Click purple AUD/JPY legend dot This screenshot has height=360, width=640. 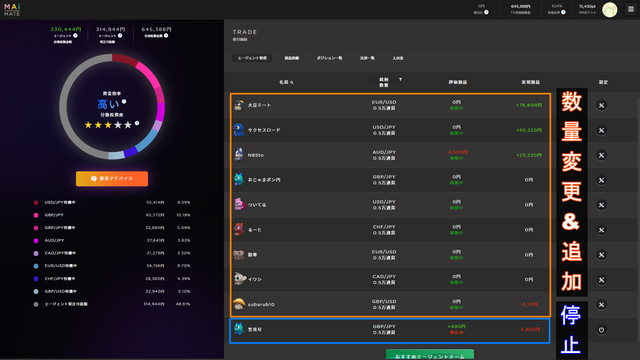36,241
